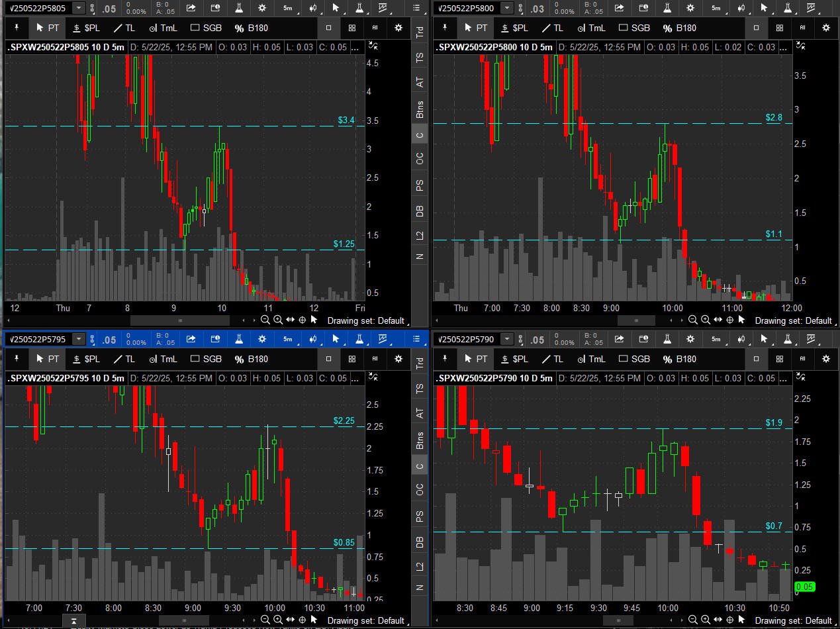This screenshot has height=629, width=840.
Task: Open the TS tab in the upper side panel
Action: pos(419,58)
